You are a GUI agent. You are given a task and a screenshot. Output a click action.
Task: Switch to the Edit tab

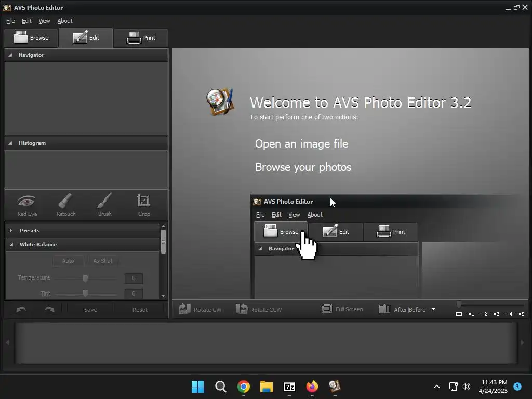(x=86, y=37)
